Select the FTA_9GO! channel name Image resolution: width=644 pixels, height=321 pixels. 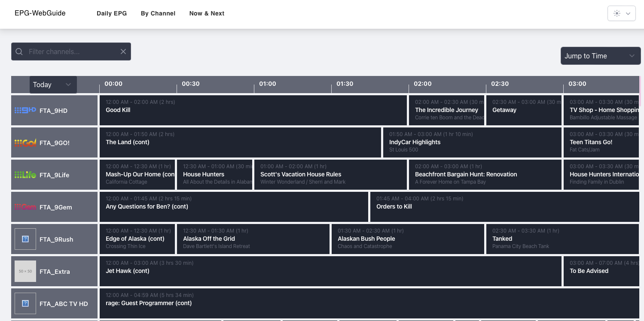(x=55, y=143)
